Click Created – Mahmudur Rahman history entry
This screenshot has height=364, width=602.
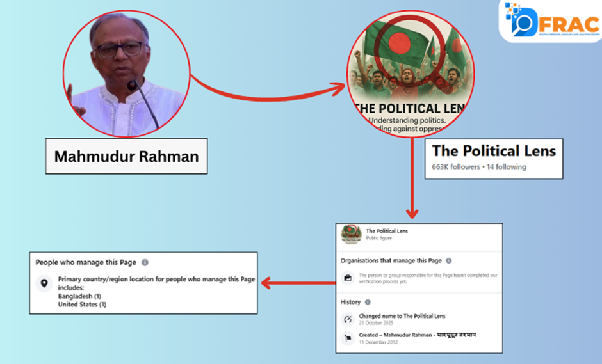coord(418,335)
